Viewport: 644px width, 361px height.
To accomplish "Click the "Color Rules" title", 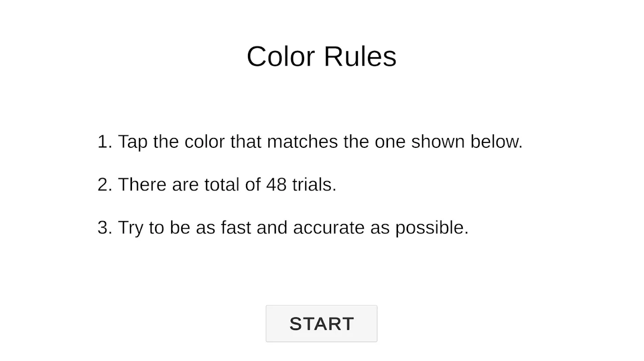I will pyautogui.click(x=321, y=56).
